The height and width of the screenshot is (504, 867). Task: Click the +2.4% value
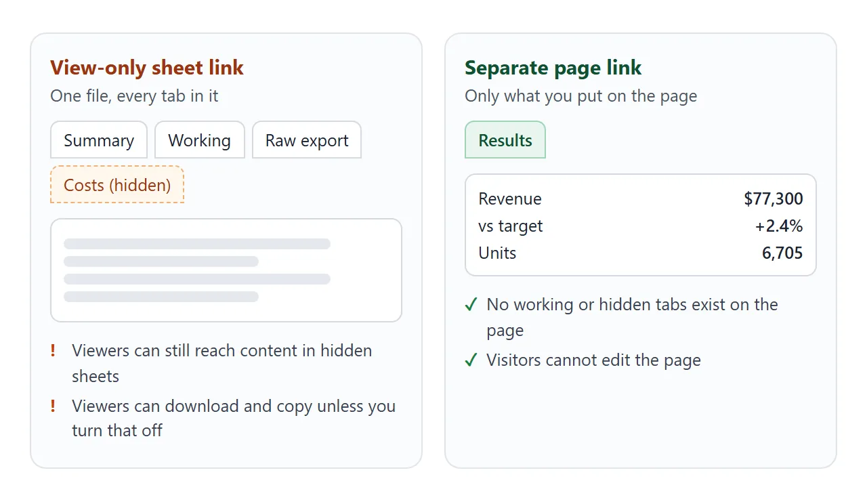tap(779, 226)
